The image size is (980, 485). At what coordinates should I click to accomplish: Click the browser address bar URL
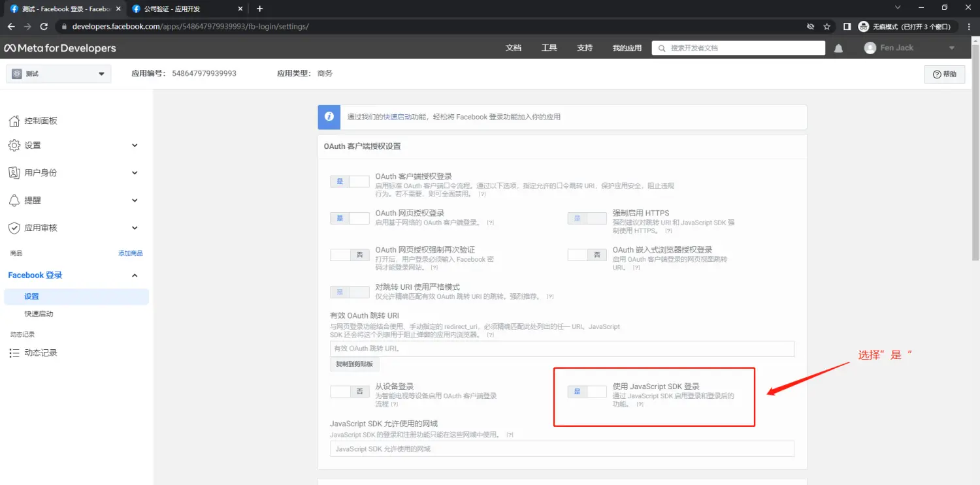pyautogui.click(x=190, y=27)
